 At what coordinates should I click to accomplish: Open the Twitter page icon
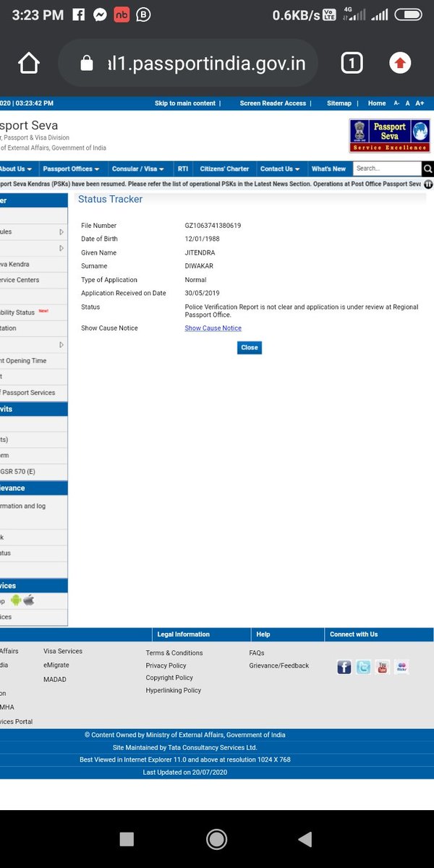click(x=363, y=667)
